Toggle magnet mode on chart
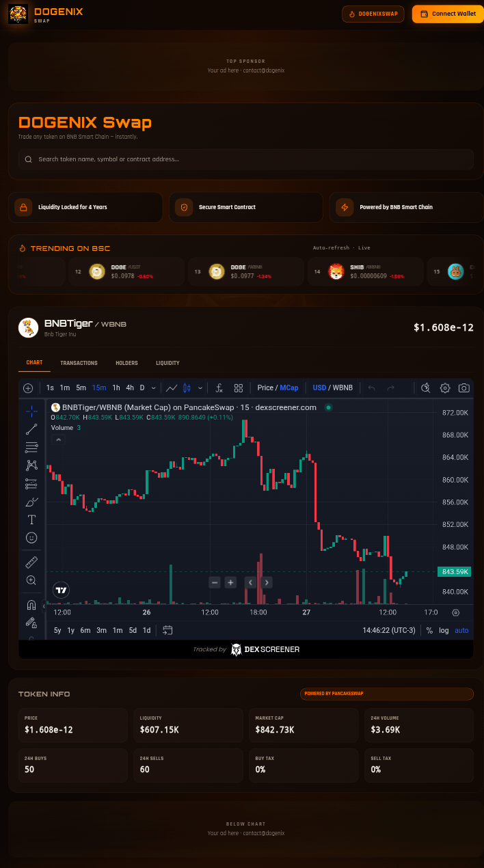Viewport: 484px width, 868px height. pyautogui.click(x=31, y=605)
